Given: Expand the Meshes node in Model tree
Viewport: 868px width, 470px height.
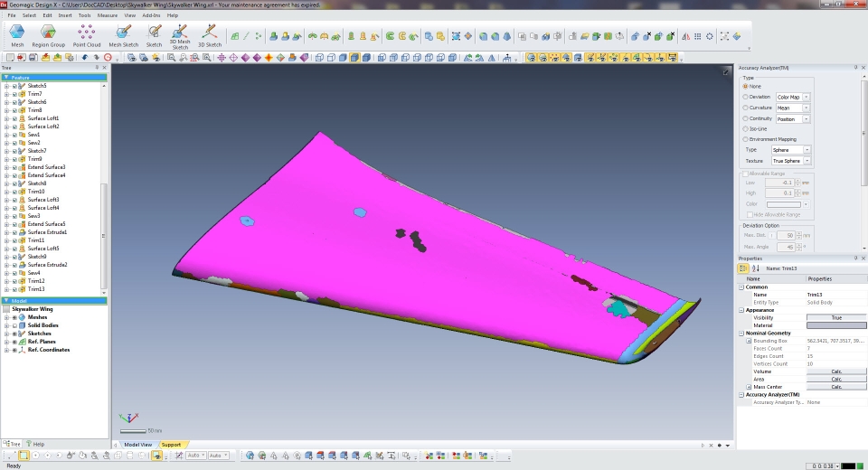Looking at the screenshot, I should click(7, 318).
